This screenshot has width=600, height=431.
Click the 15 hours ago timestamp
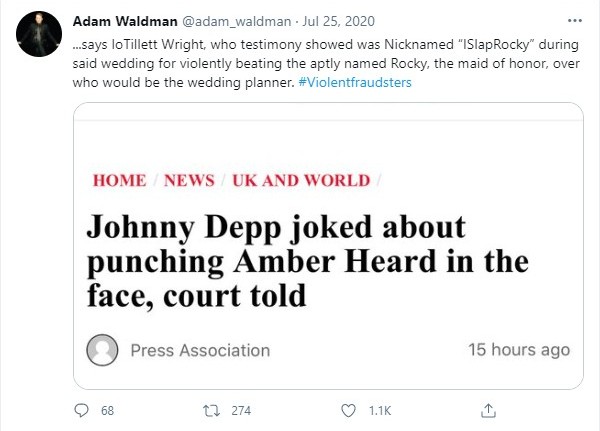pos(519,350)
